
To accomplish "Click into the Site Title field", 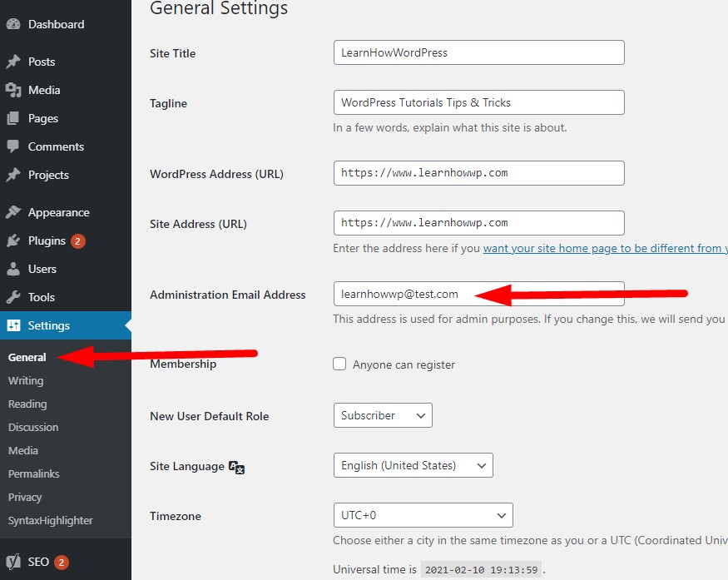I will coord(478,52).
